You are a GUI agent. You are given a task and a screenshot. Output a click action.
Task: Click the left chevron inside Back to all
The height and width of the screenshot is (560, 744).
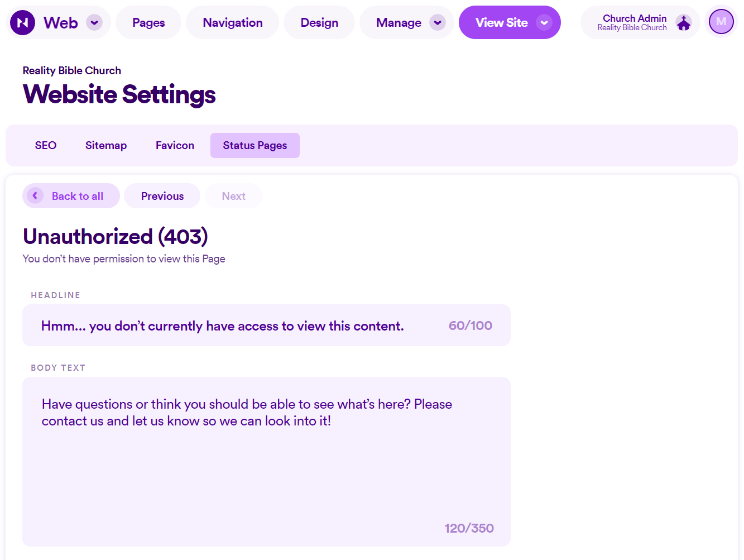click(x=35, y=195)
